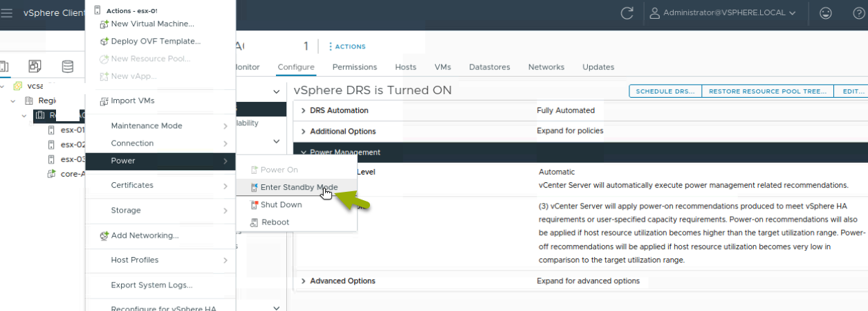Open Connection submenu
868x311 pixels.
tap(160, 143)
